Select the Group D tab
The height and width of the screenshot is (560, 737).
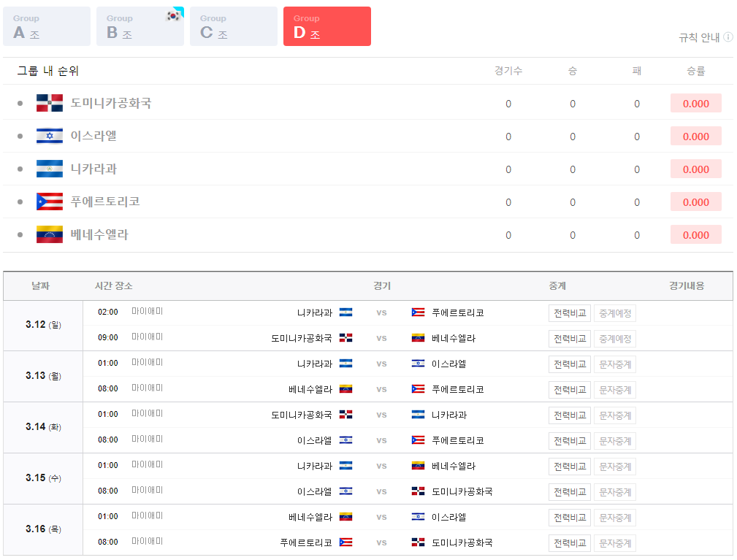pyautogui.click(x=327, y=26)
